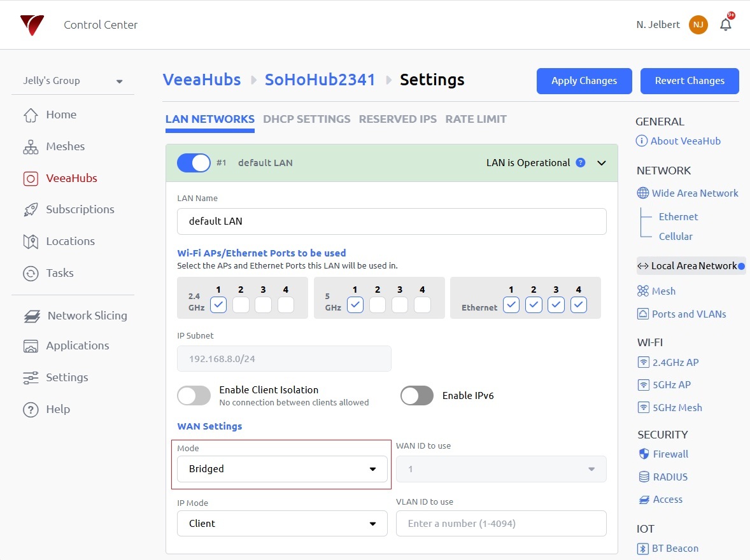Switch to DHCP SETTINGS tab
750x560 pixels.
[307, 119]
